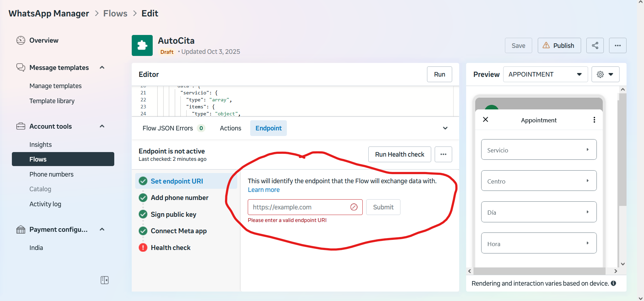Click the preview scroll left arrow
Screen dimensions: 644x301
[x=470, y=271]
